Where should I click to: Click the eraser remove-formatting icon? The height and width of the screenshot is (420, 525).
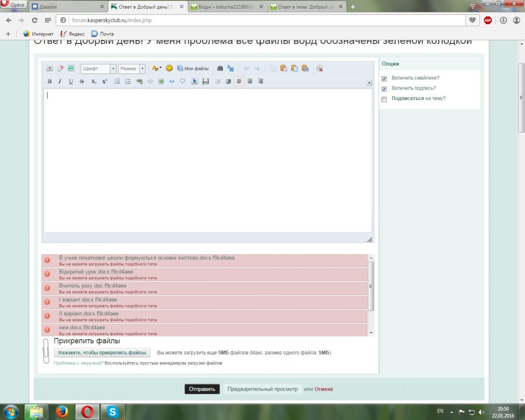[x=60, y=68]
